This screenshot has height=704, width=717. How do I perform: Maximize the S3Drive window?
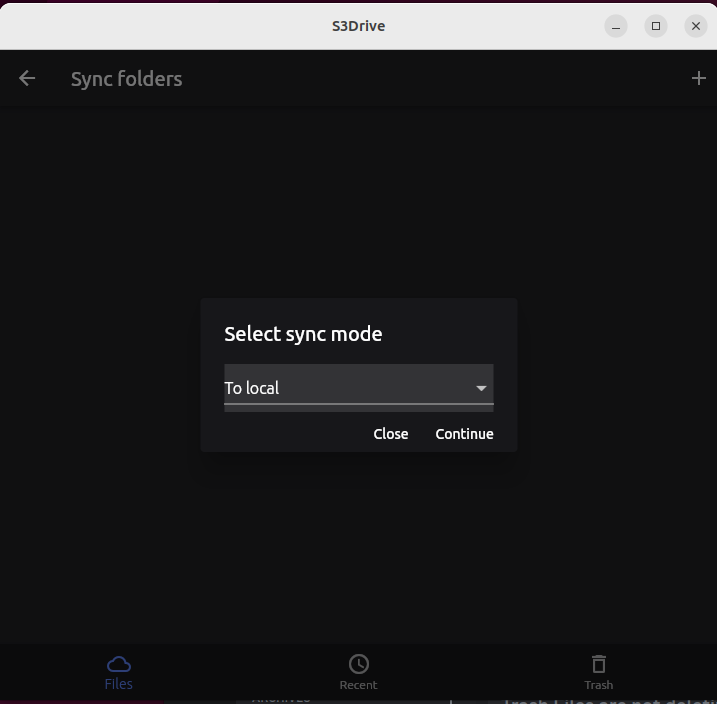pos(656,26)
